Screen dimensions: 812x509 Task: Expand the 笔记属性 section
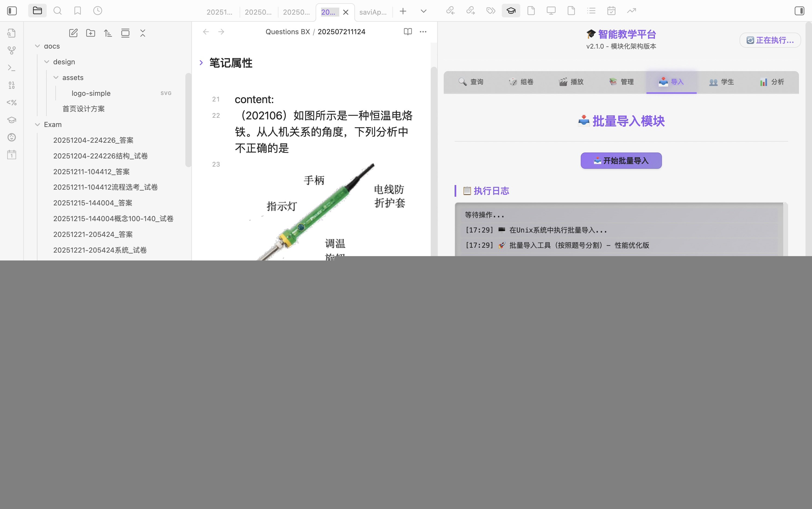[201, 63]
